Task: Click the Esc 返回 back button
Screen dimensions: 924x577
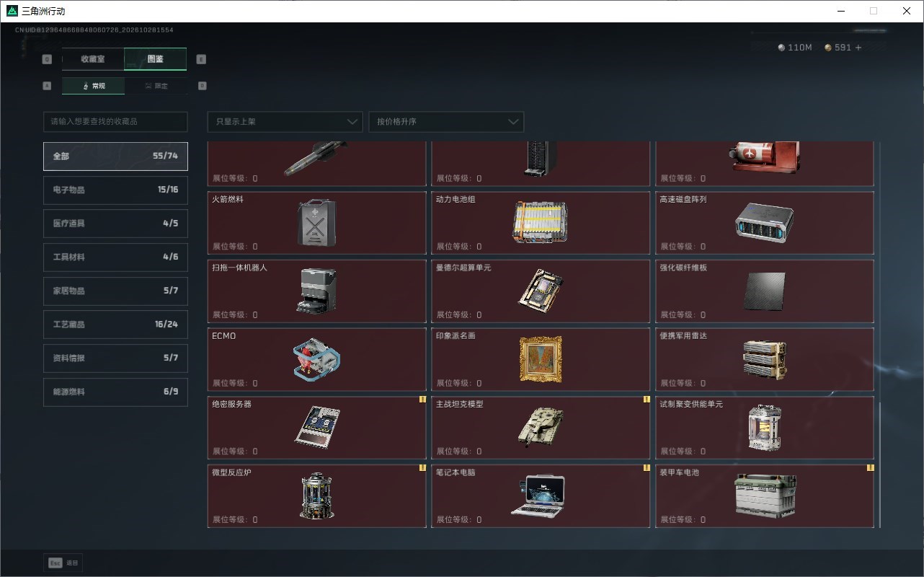Action: (63, 563)
